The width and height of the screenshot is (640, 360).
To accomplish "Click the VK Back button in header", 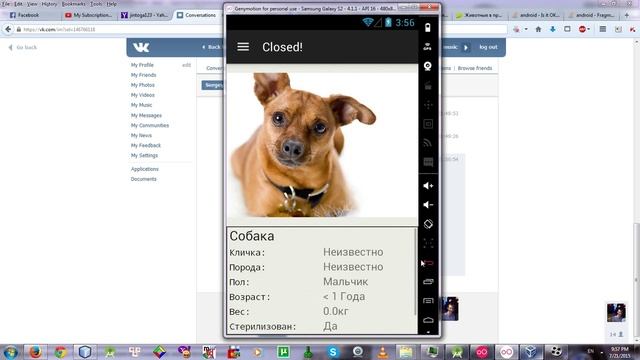I will [211, 47].
